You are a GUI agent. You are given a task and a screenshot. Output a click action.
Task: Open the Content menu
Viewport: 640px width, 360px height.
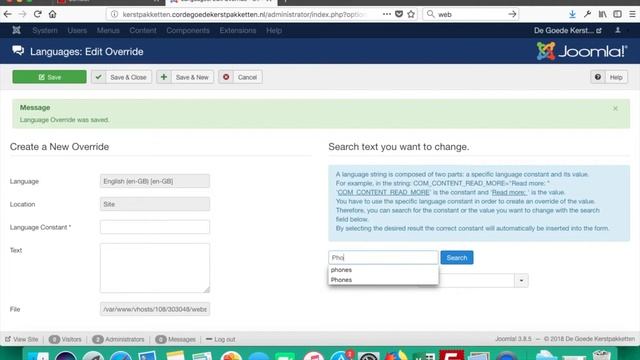pyautogui.click(x=143, y=31)
